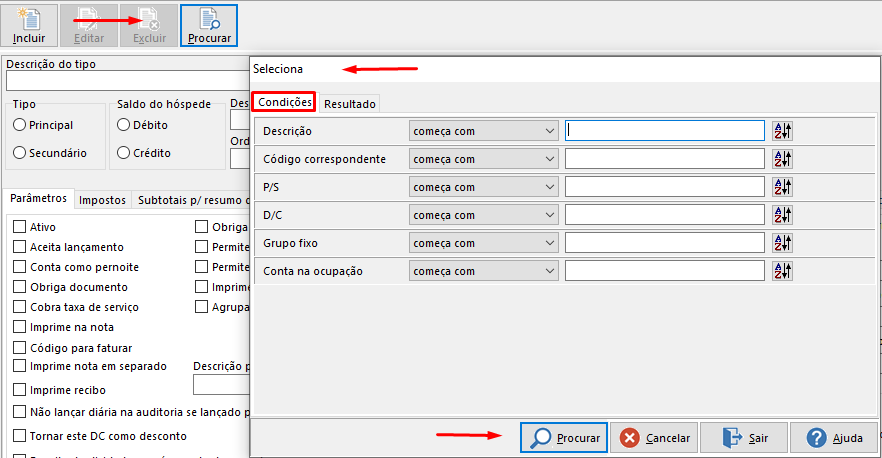The image size is (882, 458).
Task: Select the Crédito radio button
Action: click(124, 152)
